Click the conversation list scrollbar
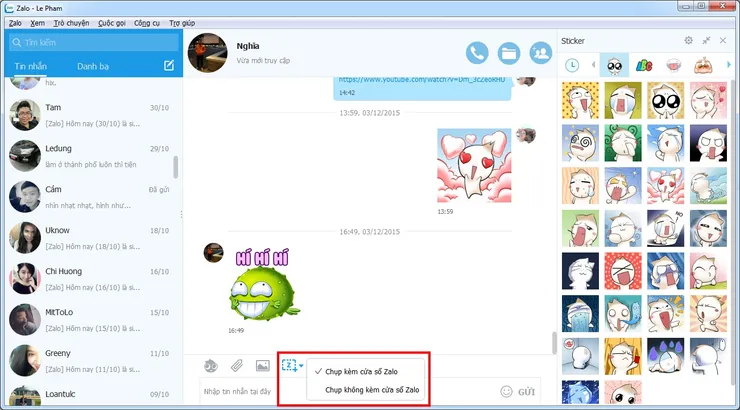 [176, 167]
